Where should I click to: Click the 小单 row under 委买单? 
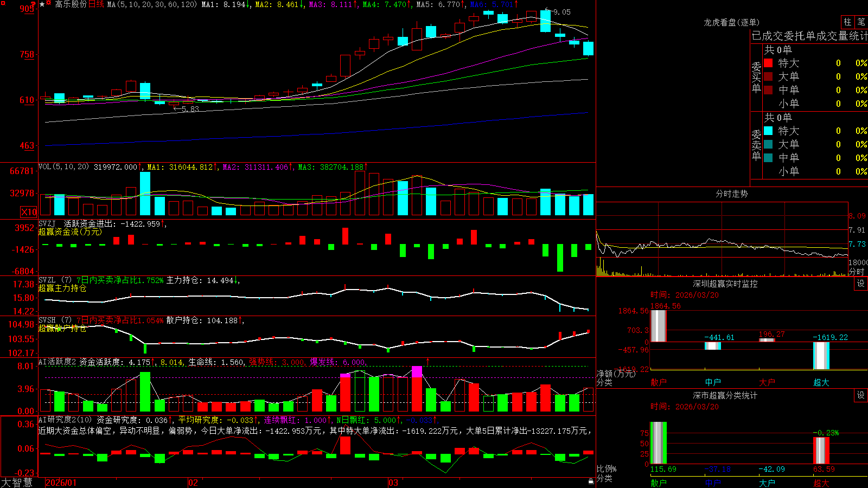(x=815, y=104)
